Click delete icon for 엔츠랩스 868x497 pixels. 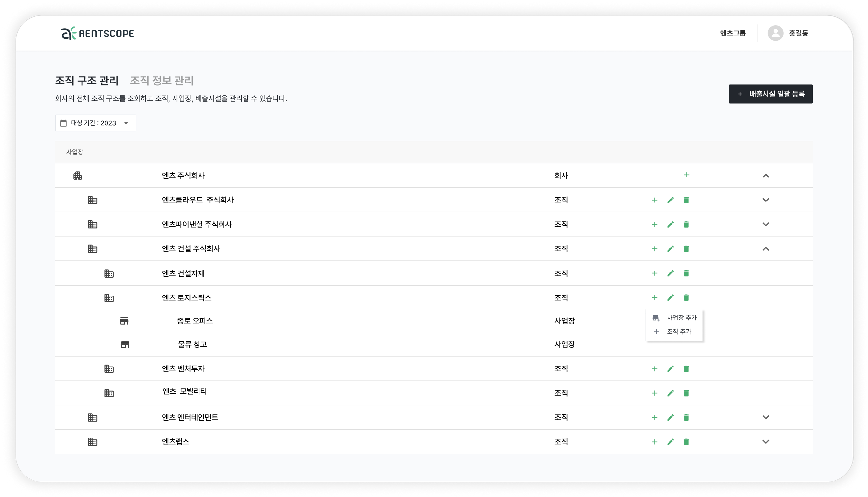[x=686, y=442]
